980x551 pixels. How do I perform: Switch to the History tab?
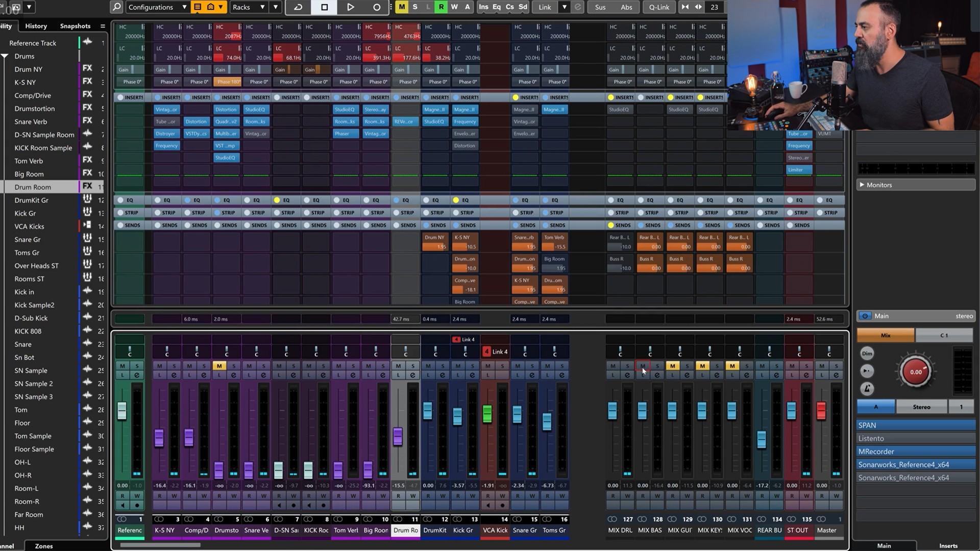(x=36, y=26)
